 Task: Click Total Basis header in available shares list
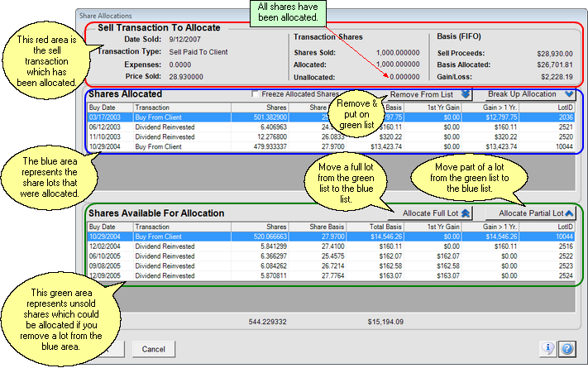point(375,227)
